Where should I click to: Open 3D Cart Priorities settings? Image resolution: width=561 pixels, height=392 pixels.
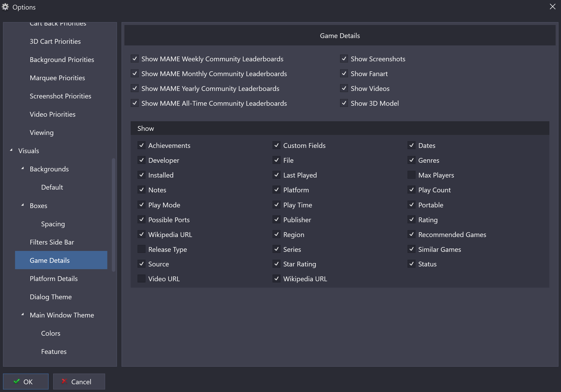(x=55, y=41)
